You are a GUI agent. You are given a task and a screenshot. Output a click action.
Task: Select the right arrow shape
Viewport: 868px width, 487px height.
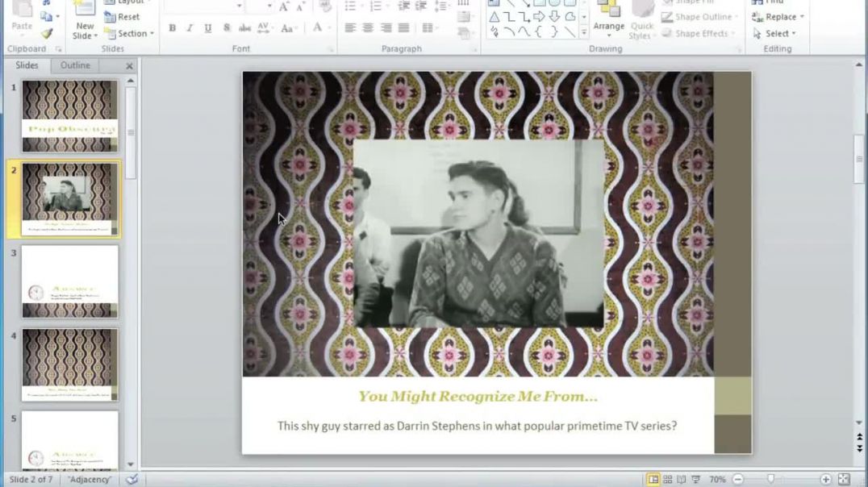click(539, 17)
